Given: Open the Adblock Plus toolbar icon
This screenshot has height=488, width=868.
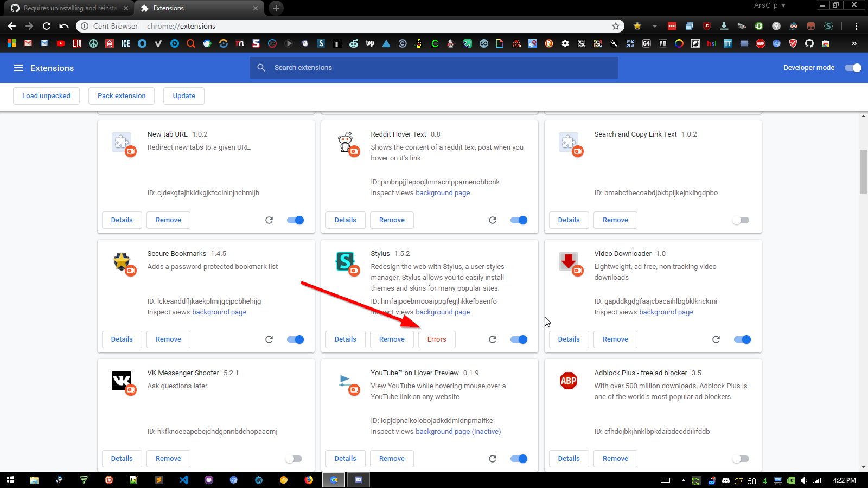Looking at the screenshot, I should (x=759, y=43).
